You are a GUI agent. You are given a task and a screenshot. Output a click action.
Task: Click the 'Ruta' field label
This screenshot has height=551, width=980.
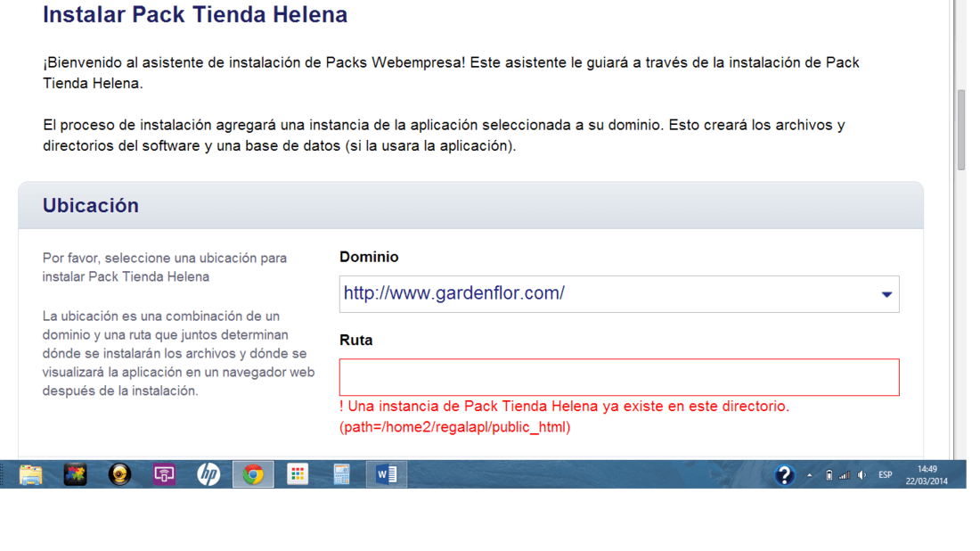(355, 341)
